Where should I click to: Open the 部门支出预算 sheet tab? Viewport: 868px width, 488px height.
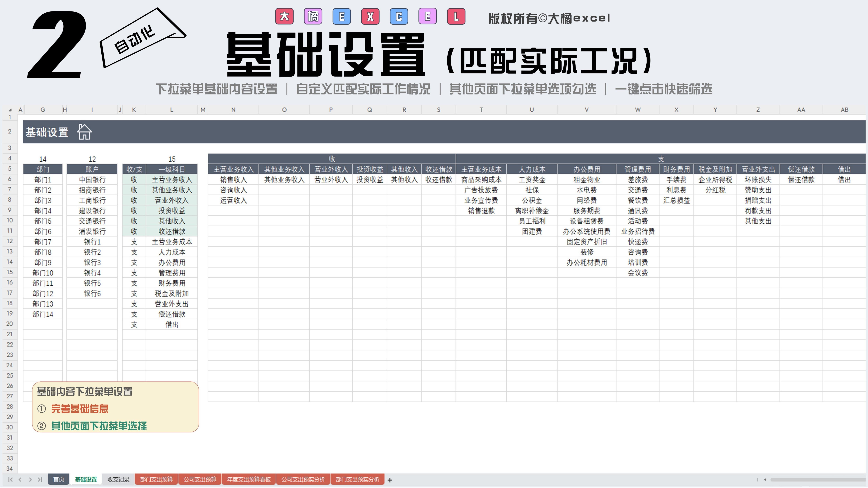[x=156, y=479]
